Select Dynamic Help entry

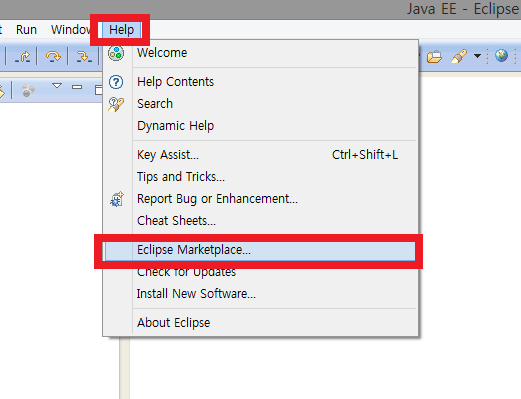pos(260,126)
